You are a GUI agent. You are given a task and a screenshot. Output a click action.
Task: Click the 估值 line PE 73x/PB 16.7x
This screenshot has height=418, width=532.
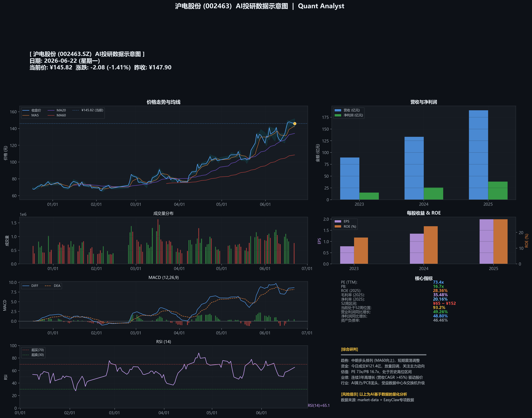[x=376, y=372]
